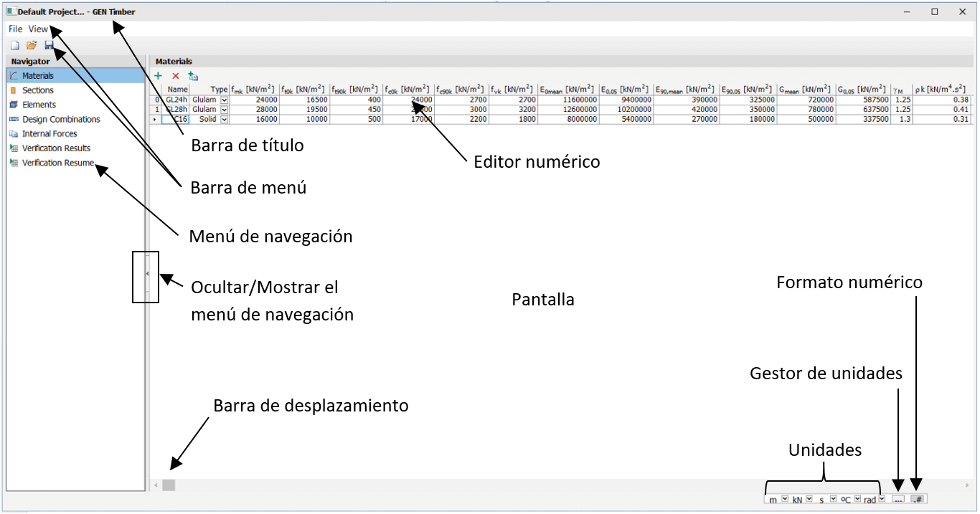
Task: Open the number format button
Action: coord(918,499)
